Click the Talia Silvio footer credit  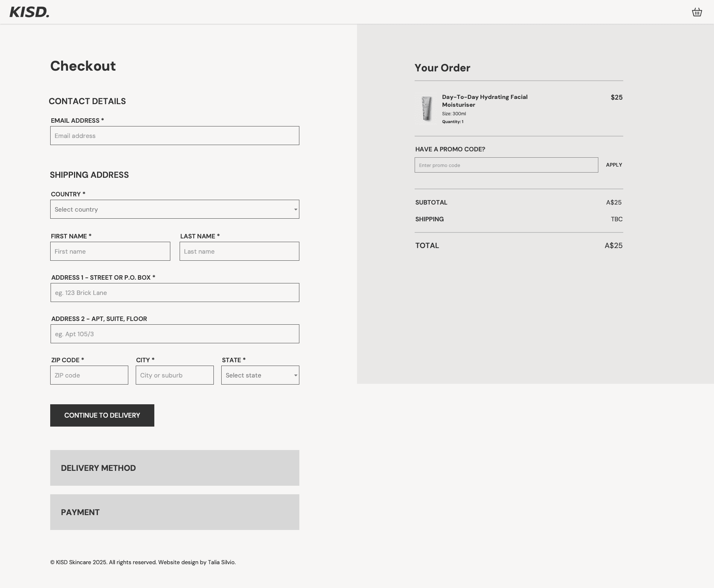[x=221, y=562]
